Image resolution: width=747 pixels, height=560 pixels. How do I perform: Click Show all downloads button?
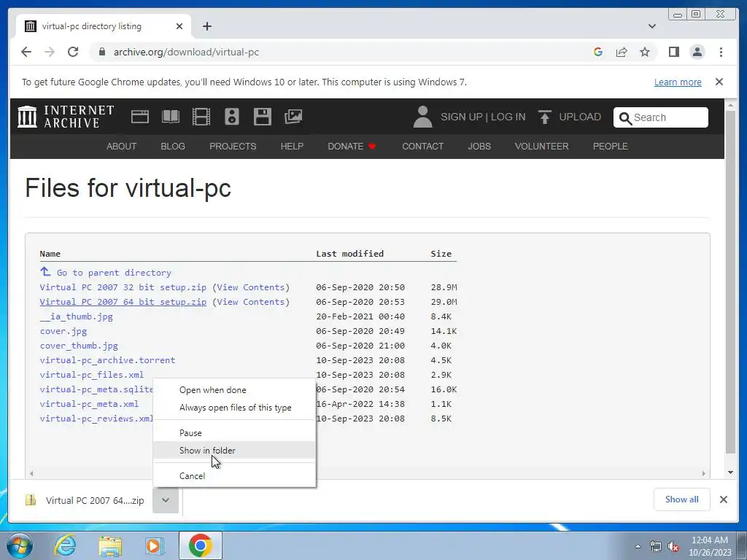click(681, 499)
